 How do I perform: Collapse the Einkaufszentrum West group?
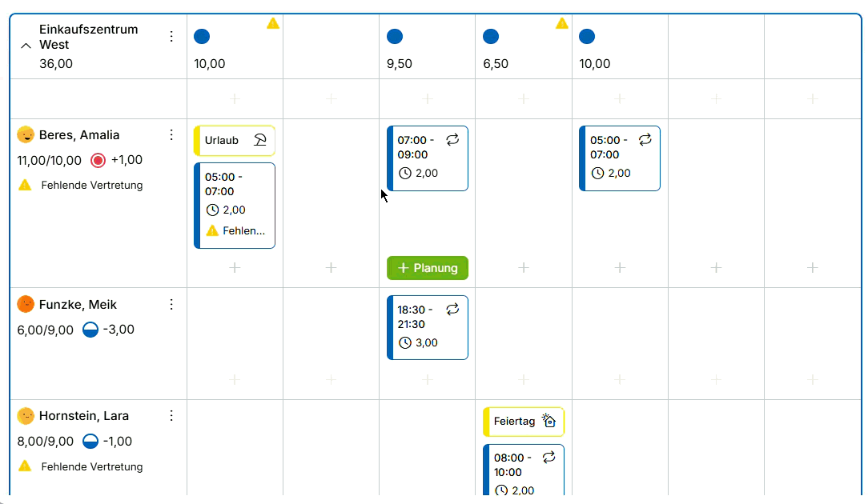point(26,46)
